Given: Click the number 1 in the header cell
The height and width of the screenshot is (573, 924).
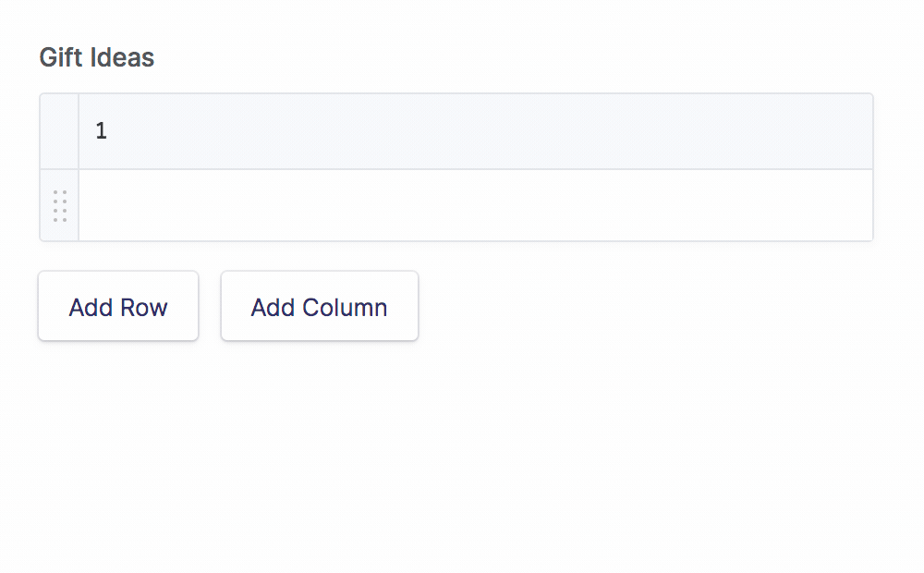Looking at the screenshot, I should click(x=101, y=130).
